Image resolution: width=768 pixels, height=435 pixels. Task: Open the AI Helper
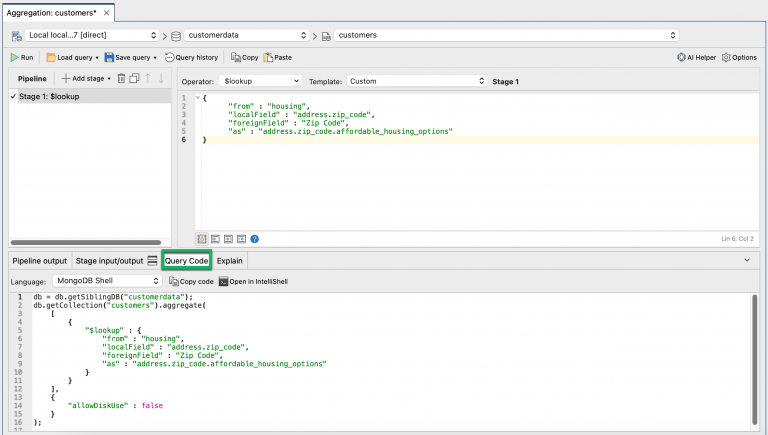point(696,57)
